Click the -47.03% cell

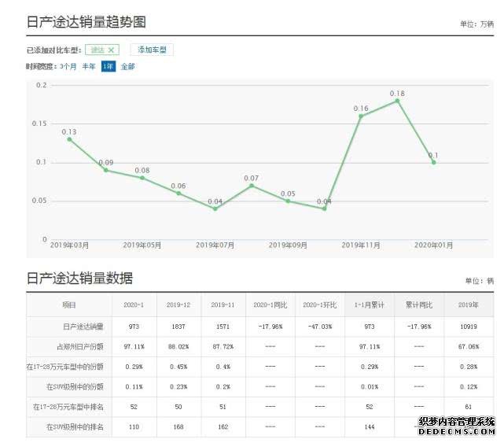[x=320, y=327]
